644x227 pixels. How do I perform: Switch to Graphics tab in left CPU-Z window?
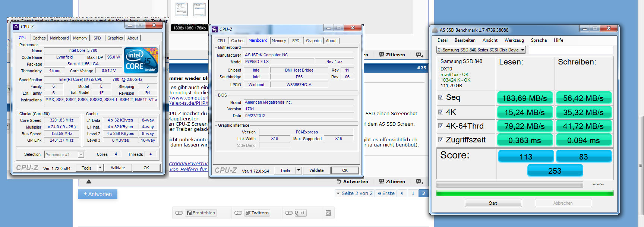(115, 38)
